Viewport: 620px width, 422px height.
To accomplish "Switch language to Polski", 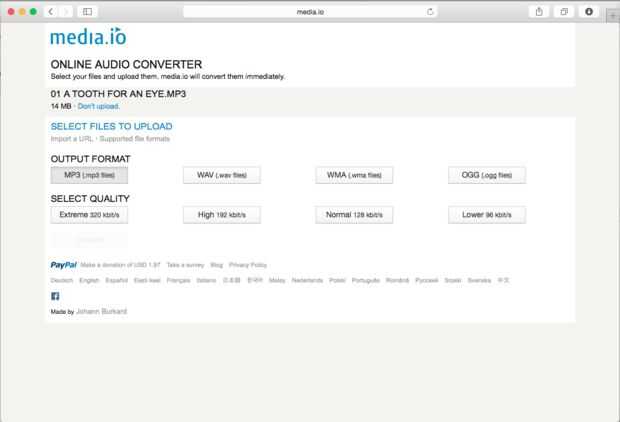I will 337,280.
